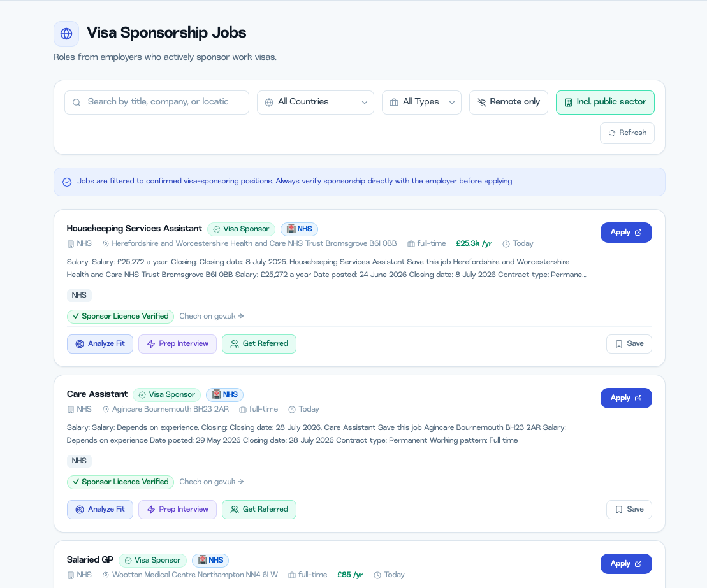Image resolution: width=707 pixels, height=588 pixels.
Task: Apply to the Housekeeping Services Assistant job
Action: [626, 233]
